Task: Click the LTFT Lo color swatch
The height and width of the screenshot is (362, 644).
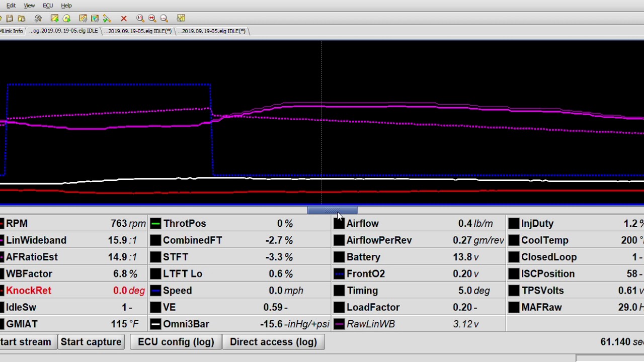Action: click(155, 274)
